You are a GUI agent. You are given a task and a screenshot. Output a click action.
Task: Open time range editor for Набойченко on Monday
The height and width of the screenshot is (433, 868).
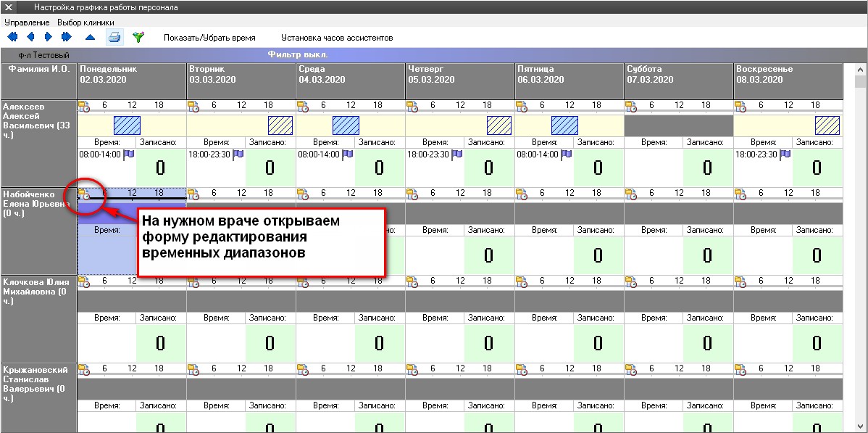tap(84, 194)
